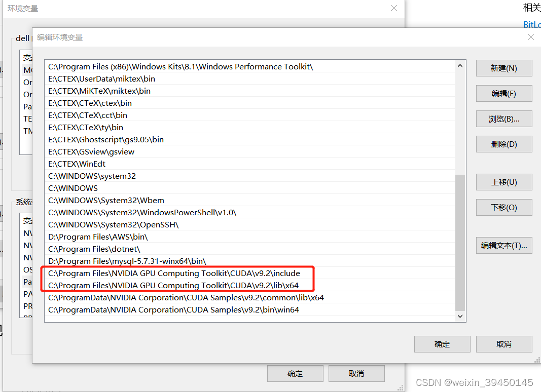The image size is (541, 392).
Task: Click the 编辑(E) button
Action: click(x=504, y=93)
